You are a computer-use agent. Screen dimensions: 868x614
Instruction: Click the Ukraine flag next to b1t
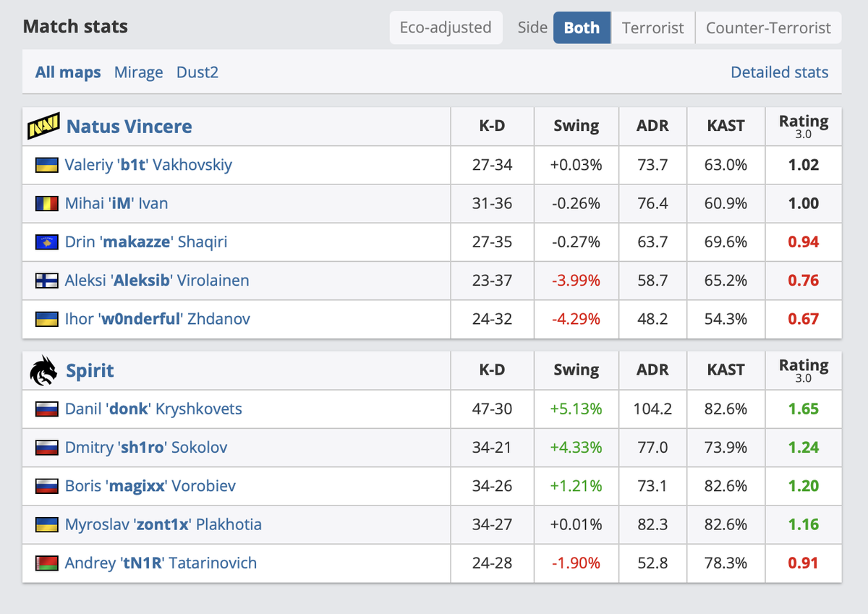[46, 165]
